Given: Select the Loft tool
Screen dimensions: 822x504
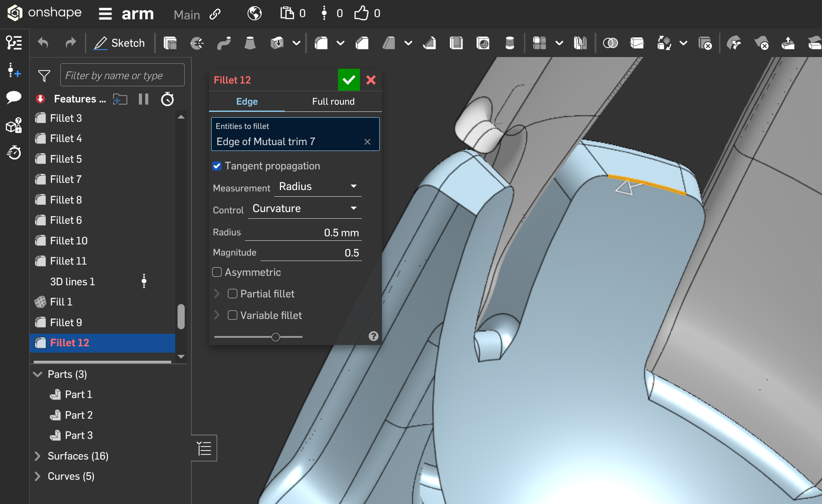Looking at the screenshot, I should coord(250,43).
